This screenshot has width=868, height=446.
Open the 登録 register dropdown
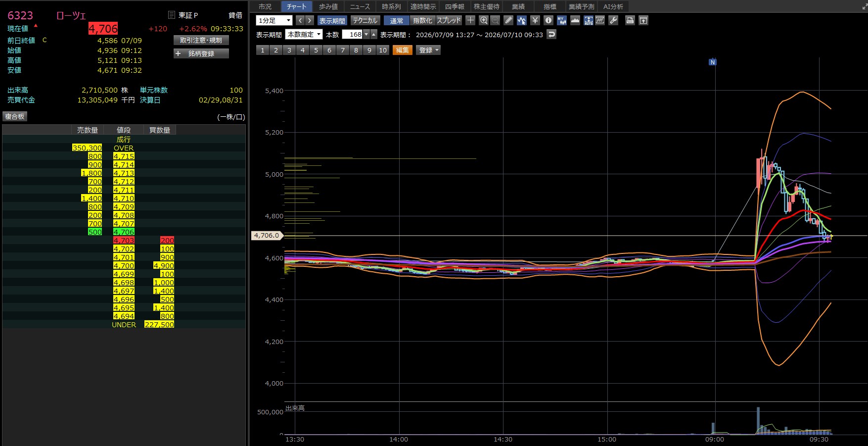point(429,50)
